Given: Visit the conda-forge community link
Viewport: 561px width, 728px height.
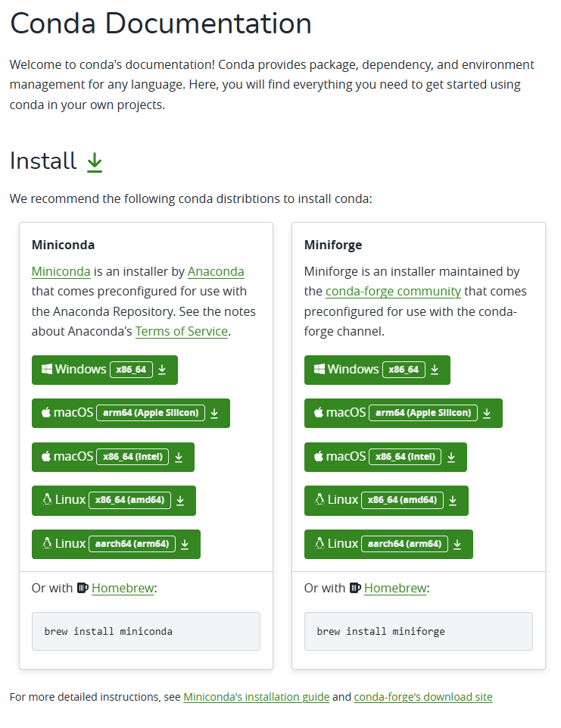Looking at the screenshot, I should click(x=393, y=291).
